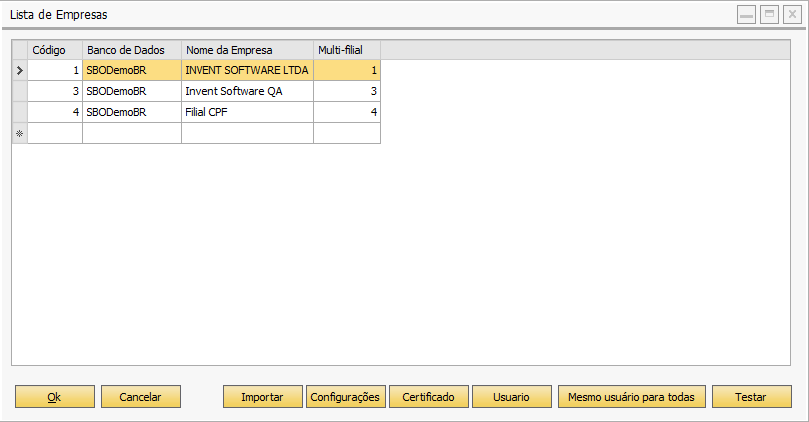The width and height of the screenshot is (809, 422).
Task: Click the Cancelar button
Action: point(141,397)
